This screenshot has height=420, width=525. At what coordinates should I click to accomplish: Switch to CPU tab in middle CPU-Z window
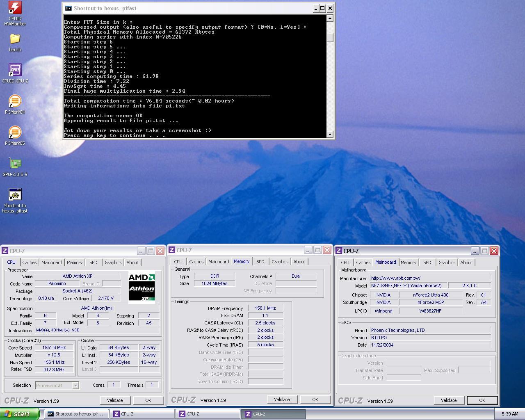(x=178, y=262)
